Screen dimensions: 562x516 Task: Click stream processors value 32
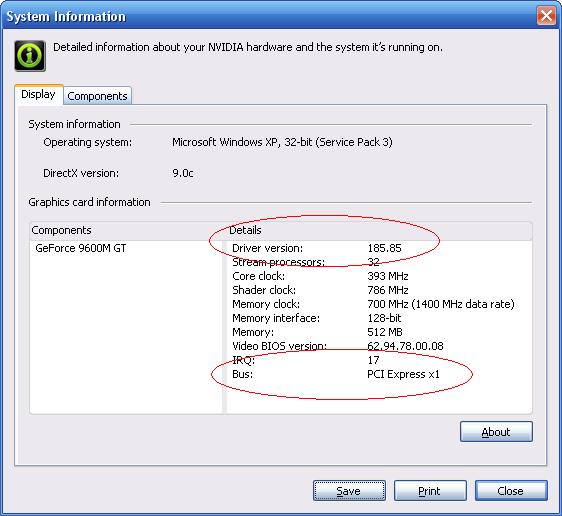click(373, 262)
